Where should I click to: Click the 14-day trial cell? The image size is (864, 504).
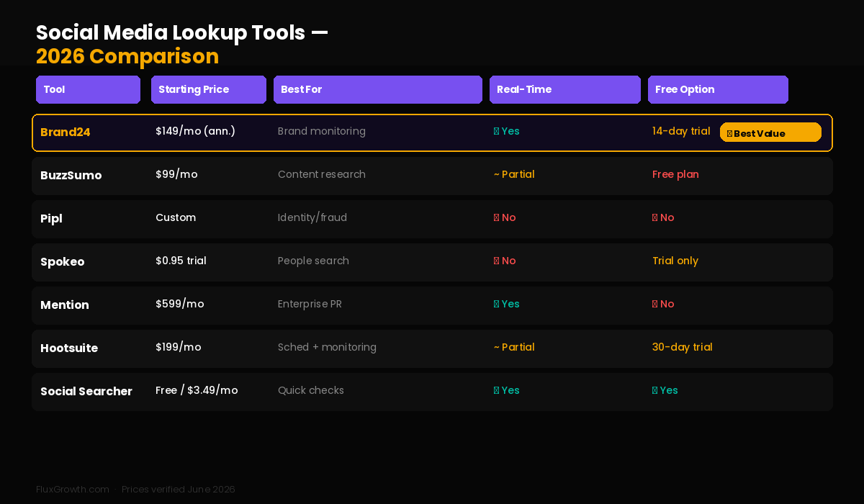(681, 131)
